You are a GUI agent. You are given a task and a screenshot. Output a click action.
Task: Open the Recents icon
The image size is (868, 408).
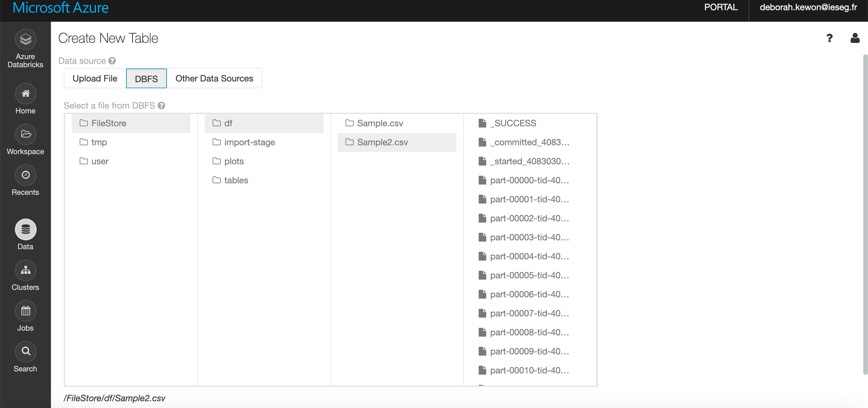click(25, 175)
